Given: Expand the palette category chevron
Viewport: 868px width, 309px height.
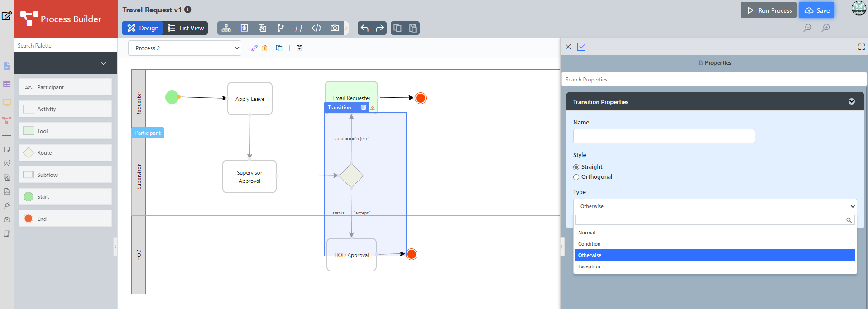Looking at the screenshot, I should [x=104, y=63].
